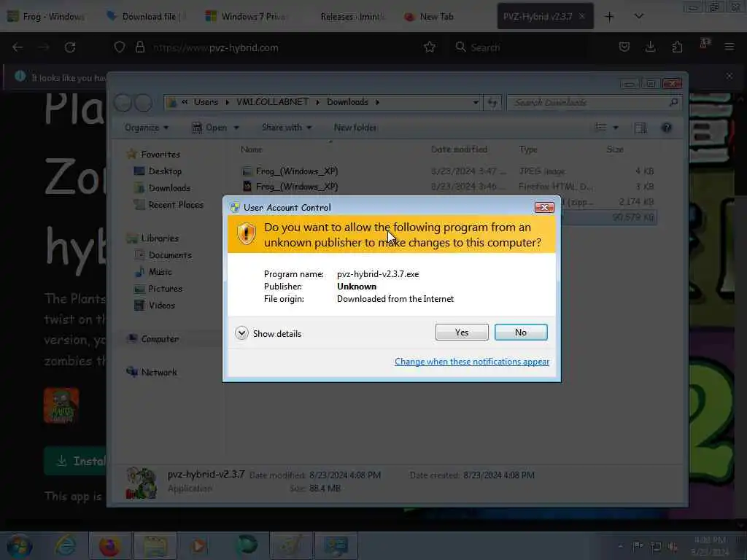Viewport: 747px width, 560px height.
Task: Click Open button in Explorer toolbar
Action: click(209, 128)
